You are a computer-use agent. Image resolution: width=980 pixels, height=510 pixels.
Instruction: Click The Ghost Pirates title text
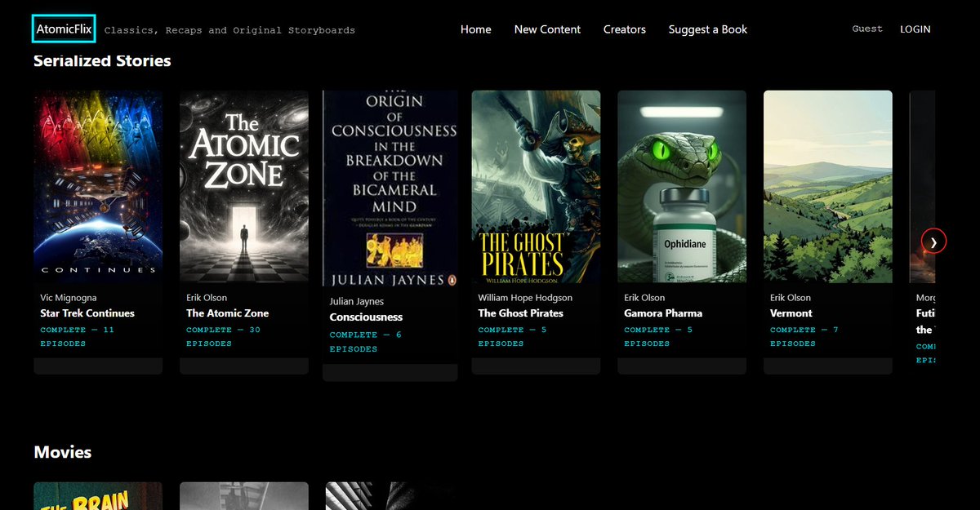(x=520, y=313)
